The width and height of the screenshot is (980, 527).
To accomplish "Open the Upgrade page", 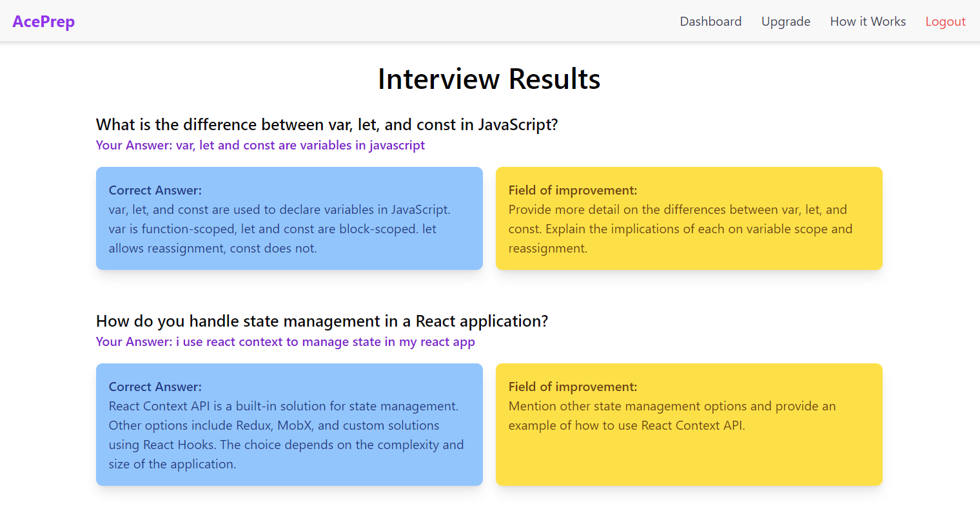I will pyautogui.click(x=786, y=21).
